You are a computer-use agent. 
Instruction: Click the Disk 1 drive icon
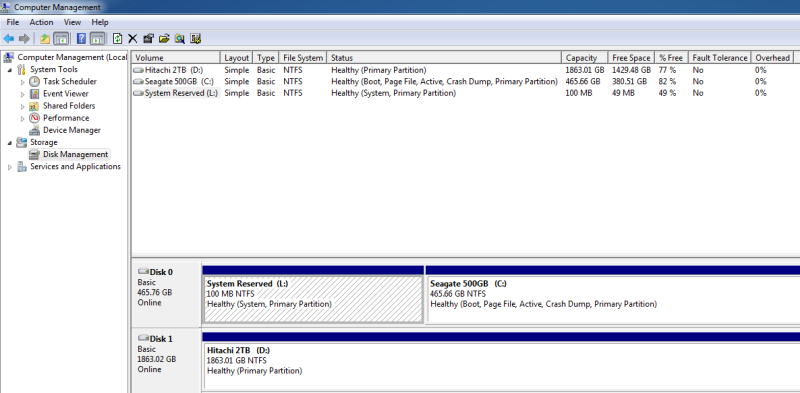[x=143, y=338]
